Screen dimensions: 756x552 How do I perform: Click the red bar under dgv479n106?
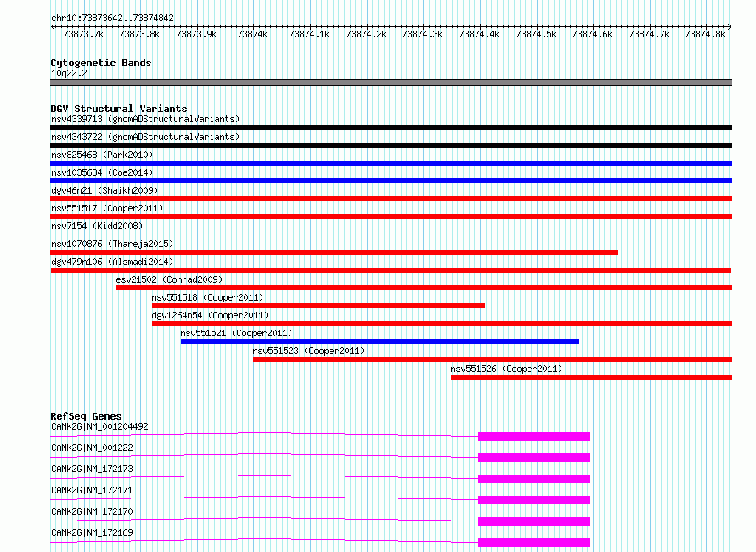(391, 270)
